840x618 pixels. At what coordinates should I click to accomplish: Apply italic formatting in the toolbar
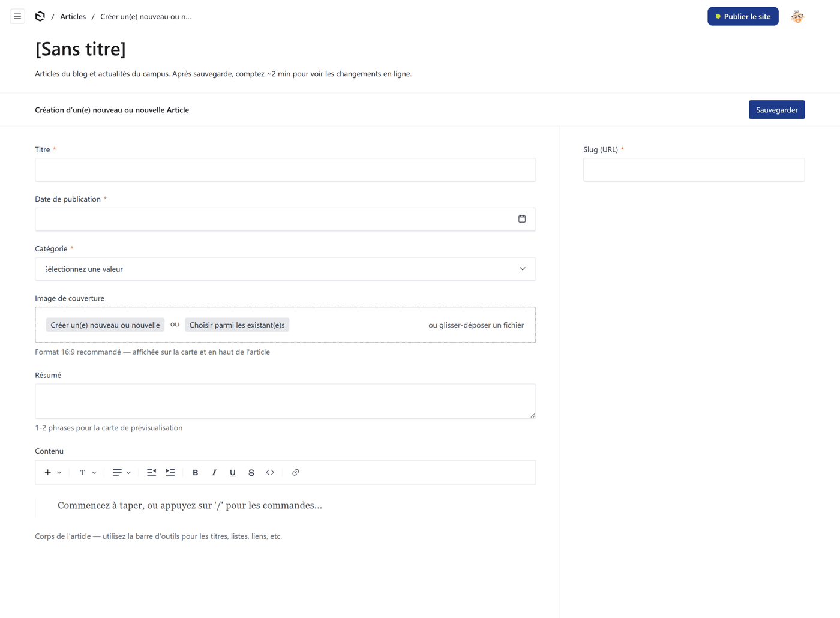214,472
